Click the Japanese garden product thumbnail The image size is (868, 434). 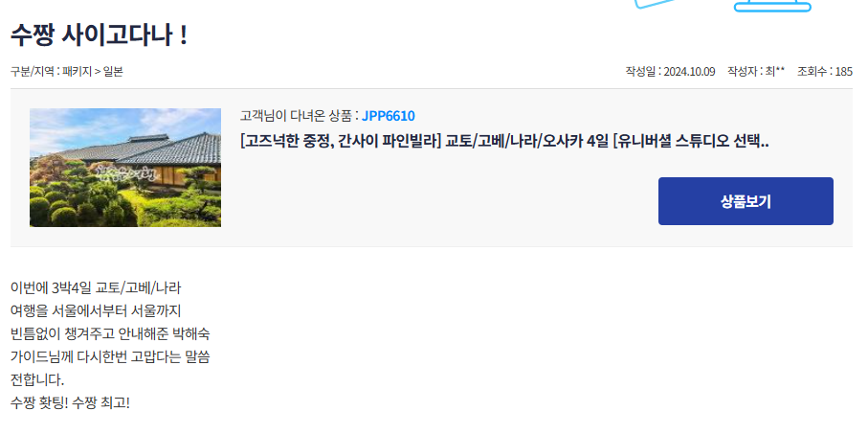coord(125,168)
